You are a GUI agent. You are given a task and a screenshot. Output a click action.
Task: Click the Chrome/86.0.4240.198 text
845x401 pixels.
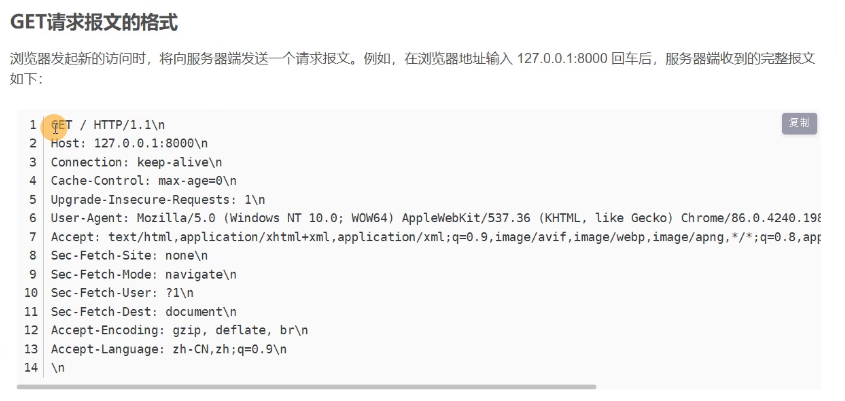(x=751, y=218)
